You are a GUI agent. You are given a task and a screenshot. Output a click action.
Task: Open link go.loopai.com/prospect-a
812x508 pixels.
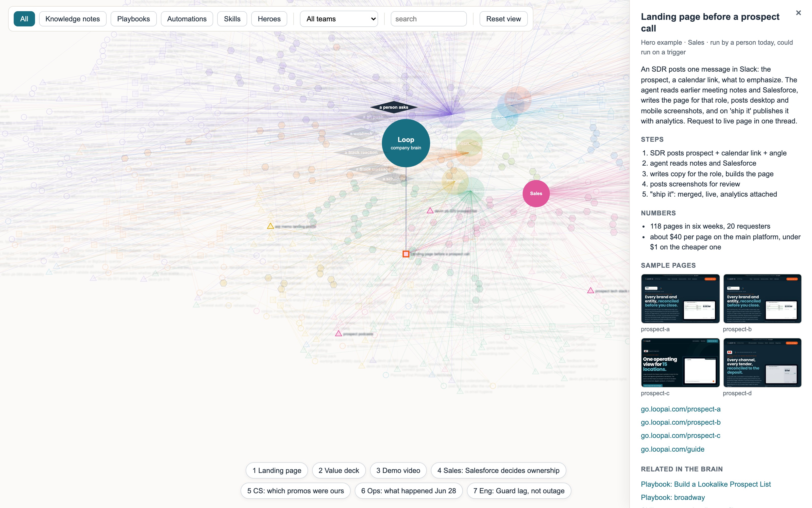(x=681, y=409)
